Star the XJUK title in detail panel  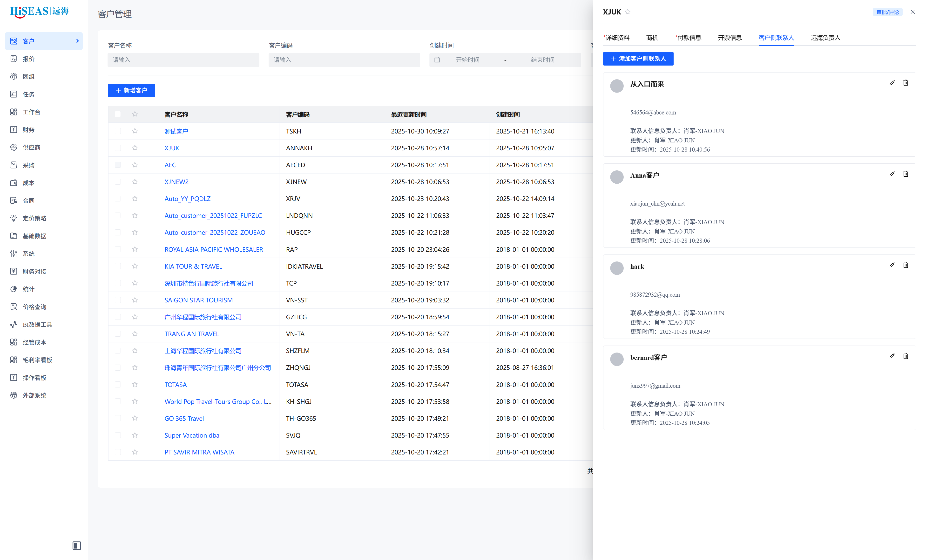click(x=628, y=12)
